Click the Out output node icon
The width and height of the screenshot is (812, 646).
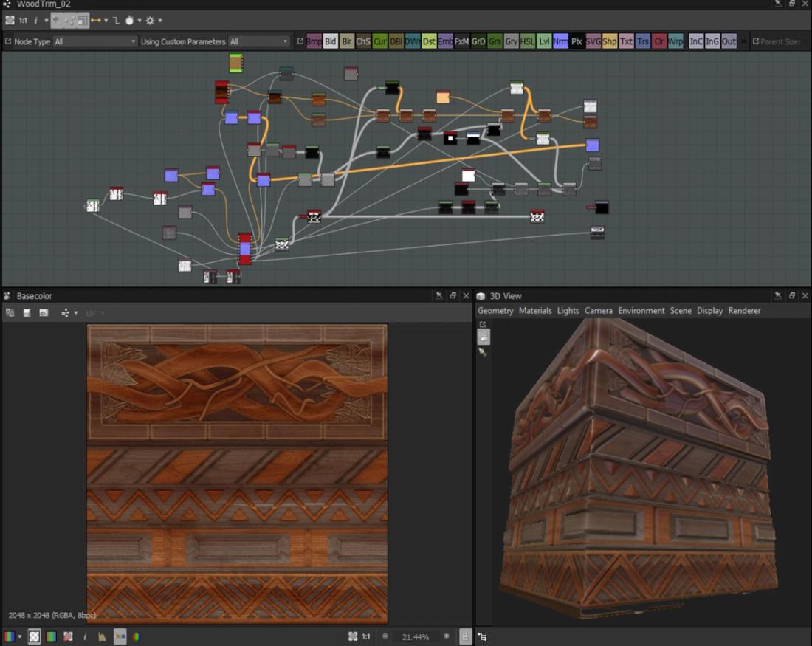click(729, 42)
